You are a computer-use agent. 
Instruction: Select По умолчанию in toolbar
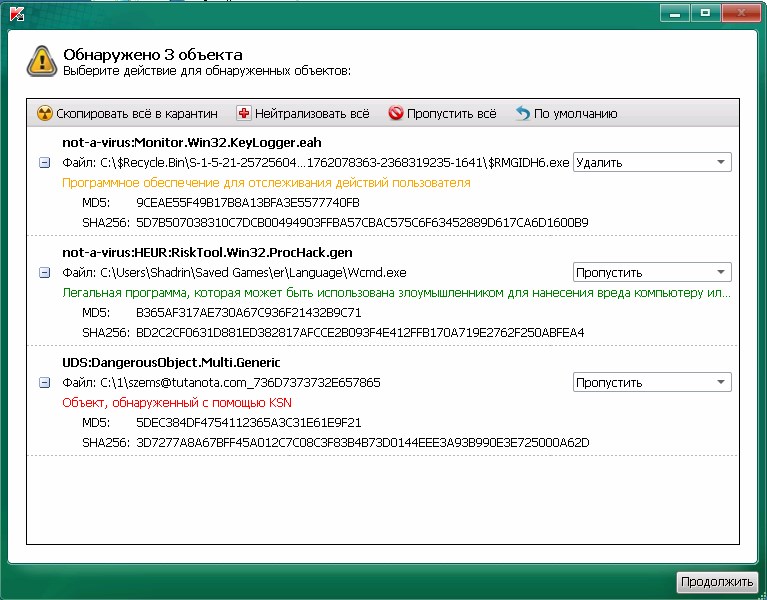tap(575, 114)
